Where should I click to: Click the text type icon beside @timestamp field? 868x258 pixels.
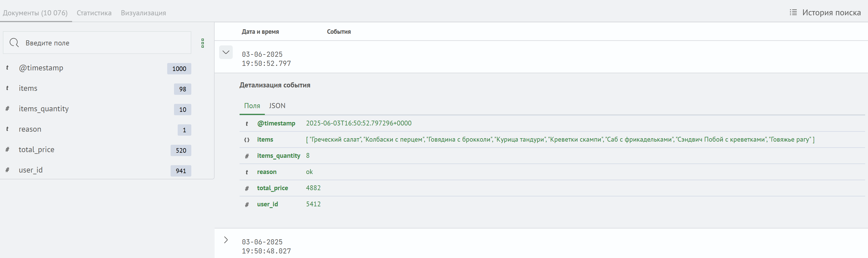[x=7, y=68]
